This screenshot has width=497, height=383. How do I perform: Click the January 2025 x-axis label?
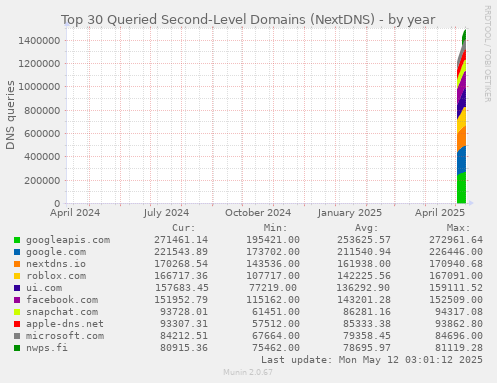click(350, 213)
